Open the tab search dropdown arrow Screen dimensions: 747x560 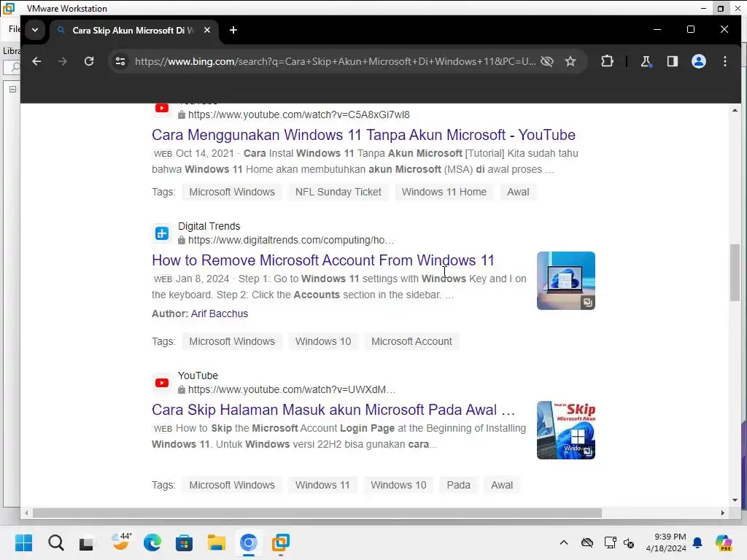point(35,30)
